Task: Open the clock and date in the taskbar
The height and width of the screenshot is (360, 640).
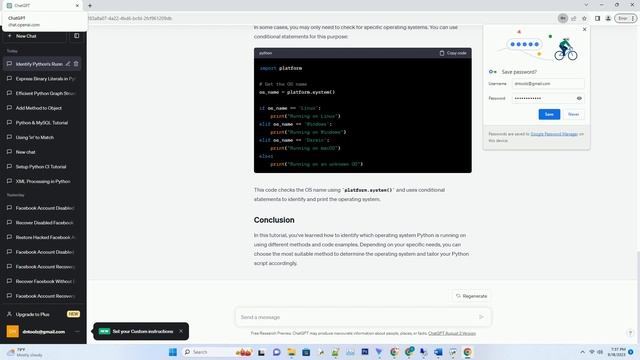Action: 616,352
